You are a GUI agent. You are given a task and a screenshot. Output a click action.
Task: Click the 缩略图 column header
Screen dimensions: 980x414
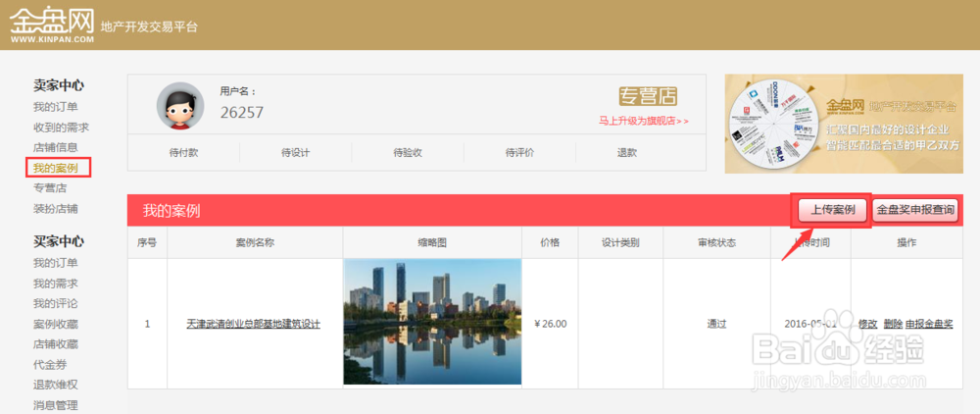click(432, 242)
